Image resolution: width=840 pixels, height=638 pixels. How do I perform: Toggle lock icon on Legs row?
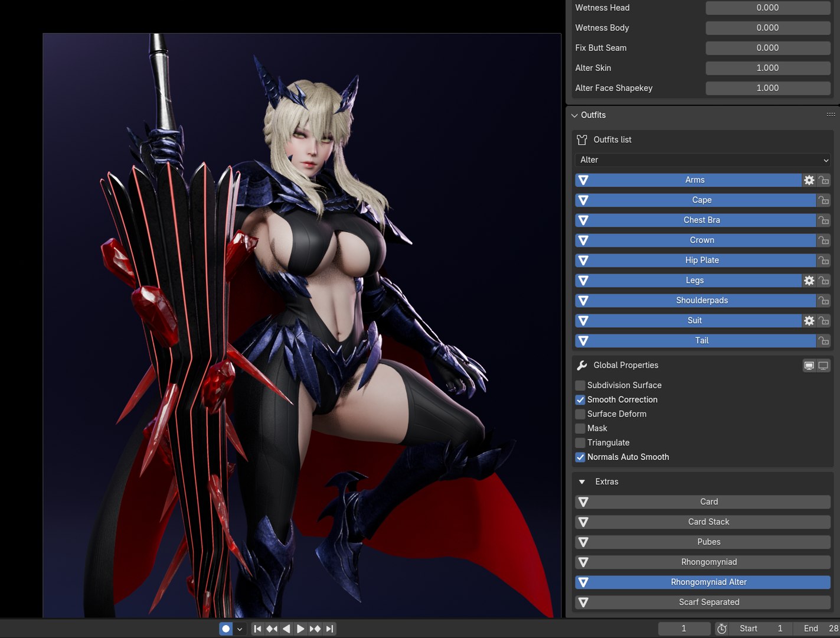click(x=823, y=281)
